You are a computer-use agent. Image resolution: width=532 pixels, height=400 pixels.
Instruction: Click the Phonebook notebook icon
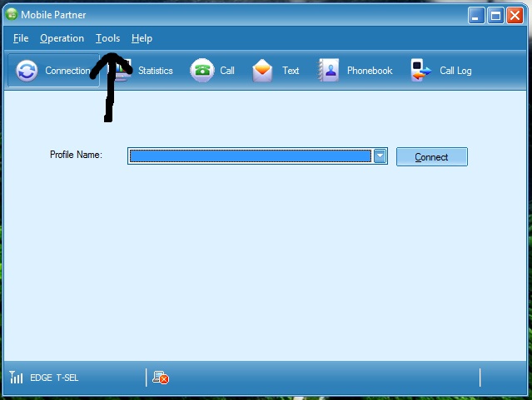click(328, 70)
